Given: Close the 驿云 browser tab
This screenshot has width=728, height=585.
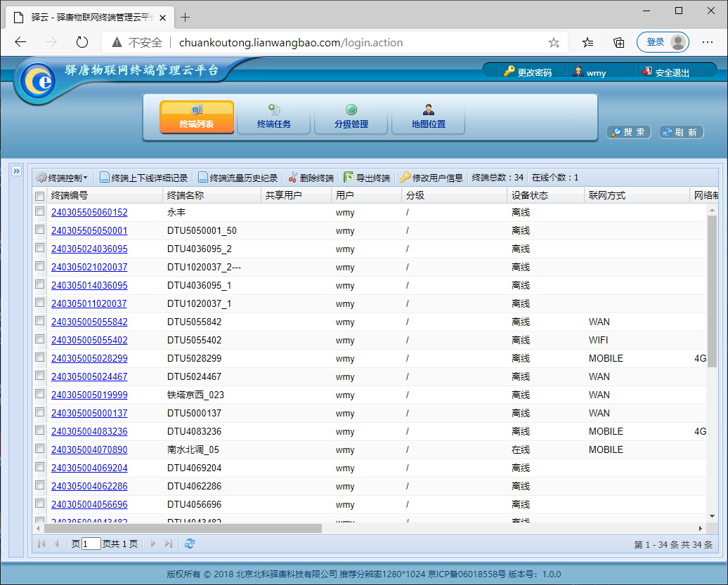Looking at the screenshot, I should coord(162,18).
